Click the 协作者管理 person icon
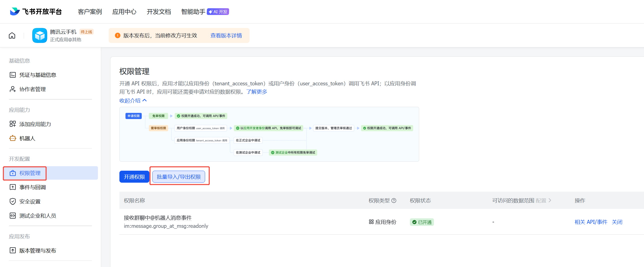This screenshot has width=644, height=267. 12,89
